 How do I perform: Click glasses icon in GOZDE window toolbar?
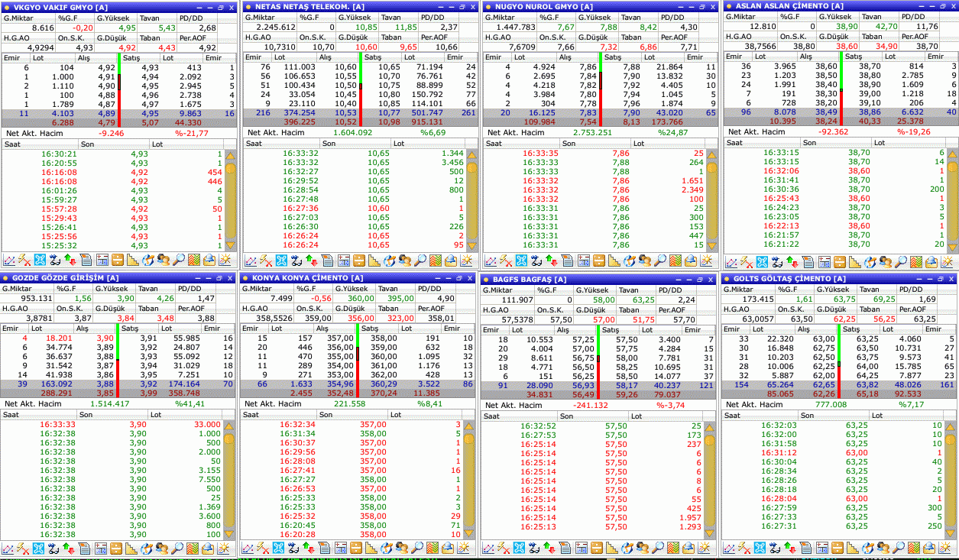tap(54, 548)
